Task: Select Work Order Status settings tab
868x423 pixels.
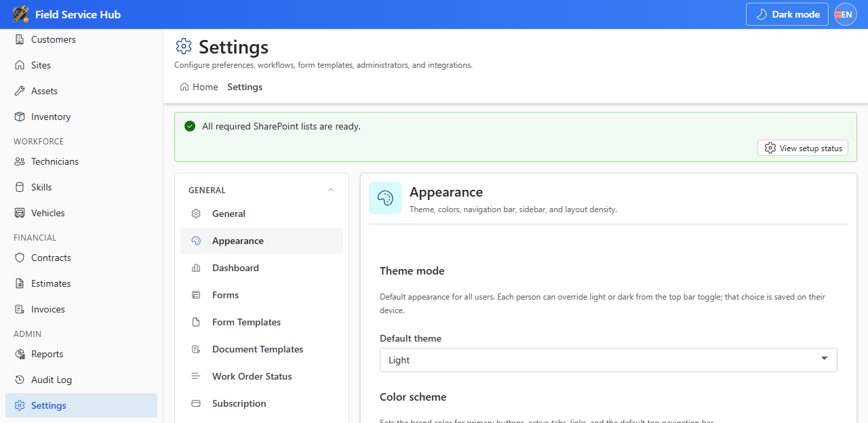Action: 262,376
